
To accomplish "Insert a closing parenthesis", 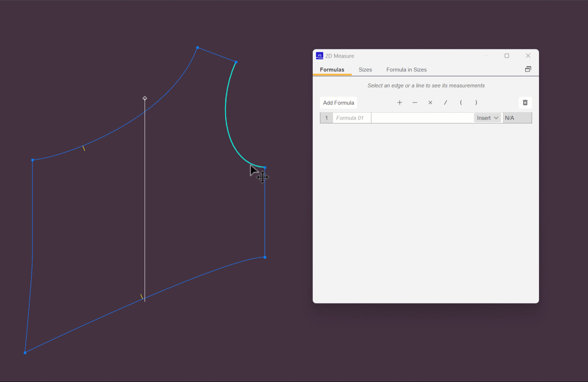I will tap(476, 103).
